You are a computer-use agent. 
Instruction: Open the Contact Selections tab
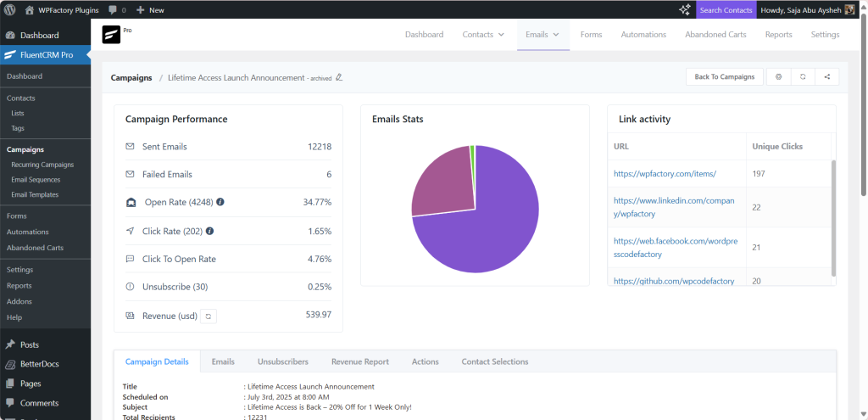pos(495,361)
